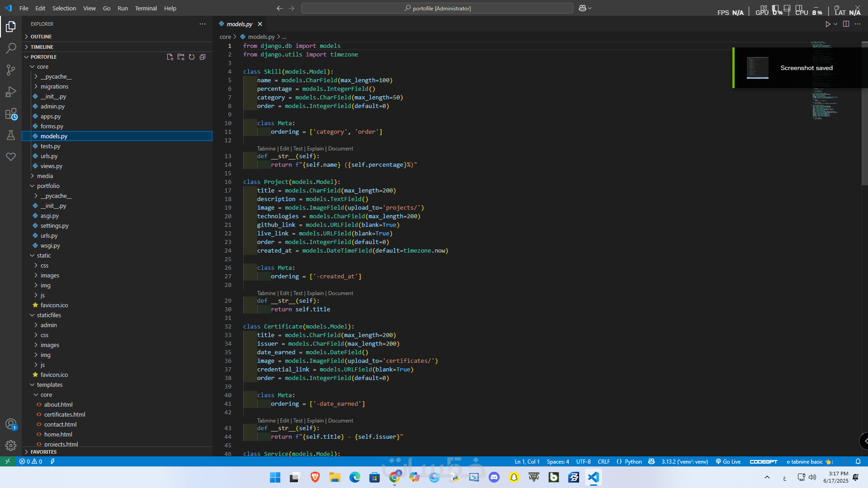Close the models.py editor tab
The width and height of the screenshot is (868, 488).
click(260, 24)
